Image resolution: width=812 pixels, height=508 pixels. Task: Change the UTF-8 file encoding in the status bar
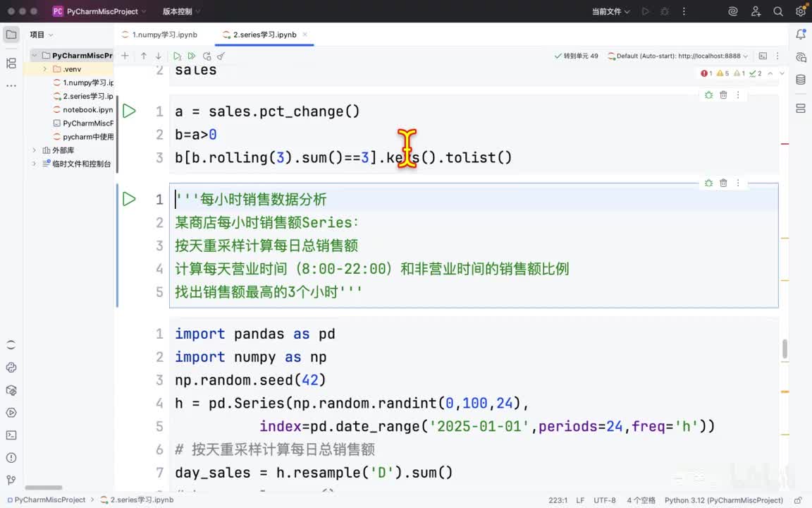coord(604,500)
